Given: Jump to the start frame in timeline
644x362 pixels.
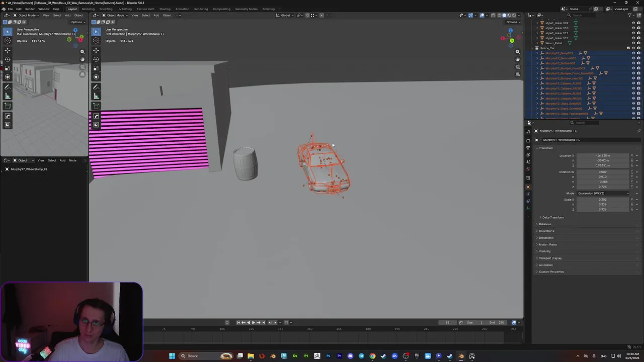Looking at the screenshot, I should (x=239, y=323).
